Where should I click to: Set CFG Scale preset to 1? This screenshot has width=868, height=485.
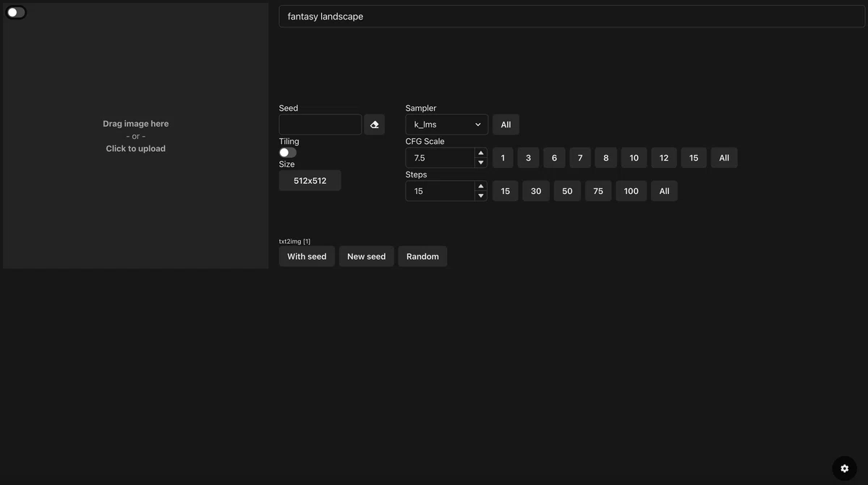(x=503, y=158)
